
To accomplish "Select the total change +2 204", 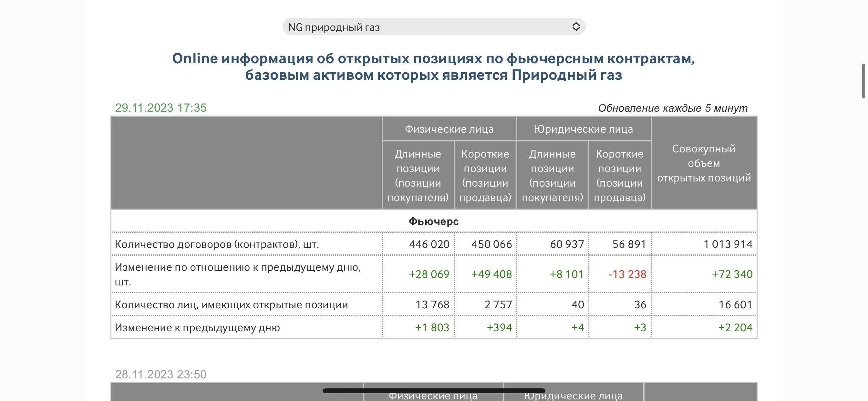I will [x=735, y=327].
